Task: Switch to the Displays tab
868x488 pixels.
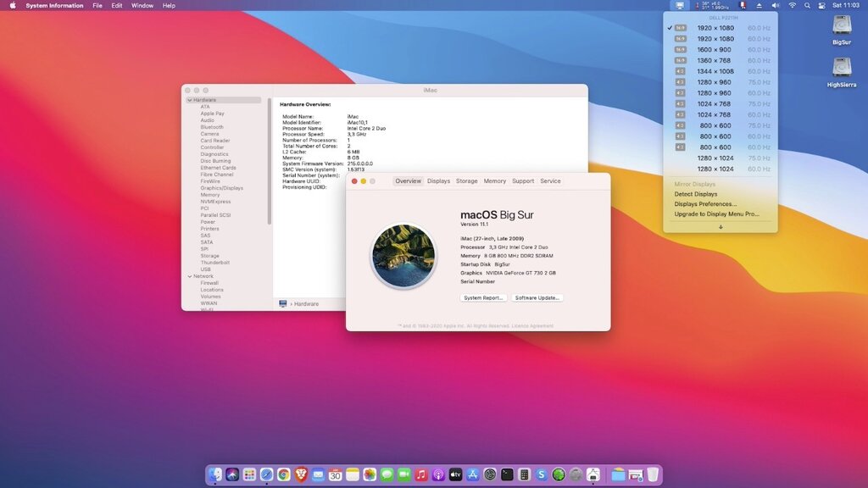Action: pyautogui.click(x=438, y=181)
